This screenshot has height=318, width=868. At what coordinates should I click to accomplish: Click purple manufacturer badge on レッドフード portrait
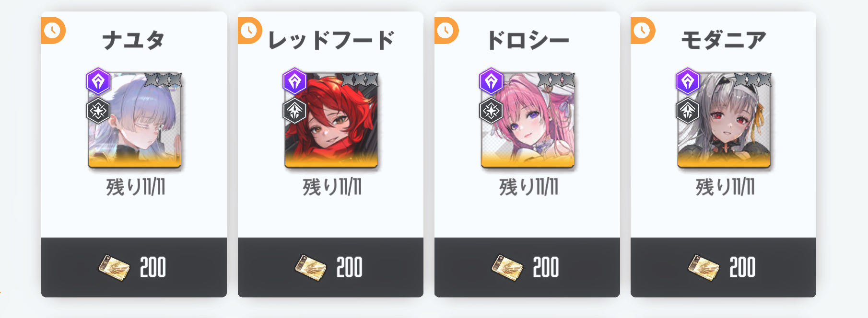[x=295, y=81]
